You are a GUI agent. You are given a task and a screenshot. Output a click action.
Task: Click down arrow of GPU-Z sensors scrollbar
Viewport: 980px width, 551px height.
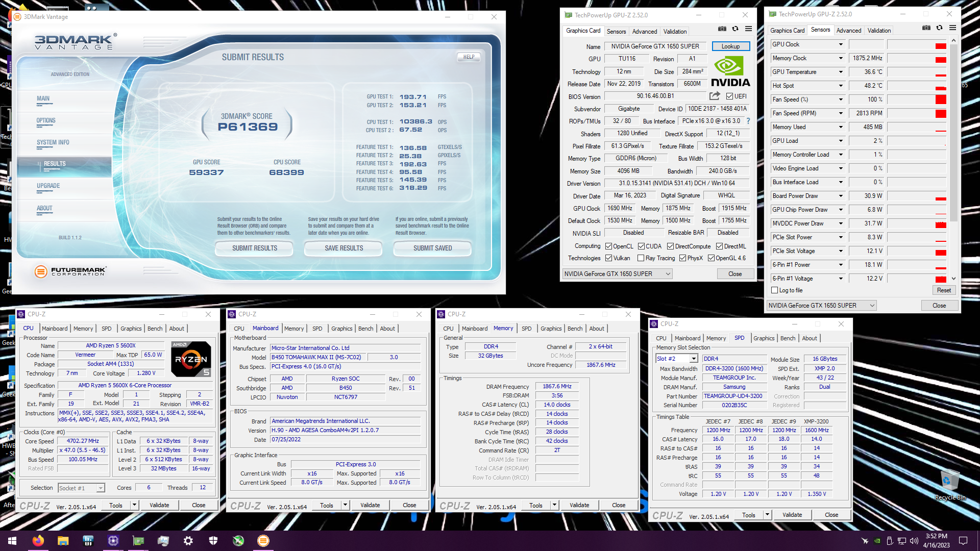coord(953,279)
